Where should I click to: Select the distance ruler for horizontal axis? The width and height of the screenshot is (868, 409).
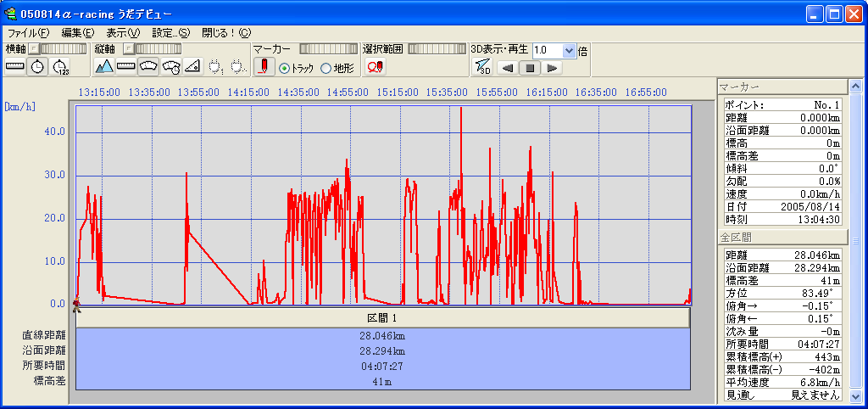pos(15,66)
